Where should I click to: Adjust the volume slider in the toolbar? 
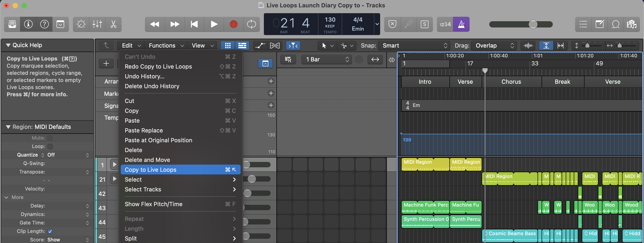pos(534,24)
